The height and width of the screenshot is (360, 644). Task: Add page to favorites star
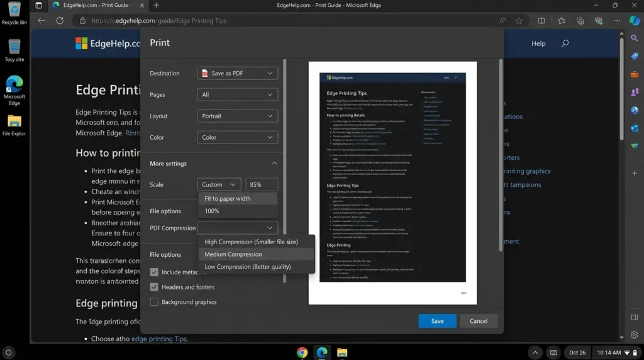519,21
